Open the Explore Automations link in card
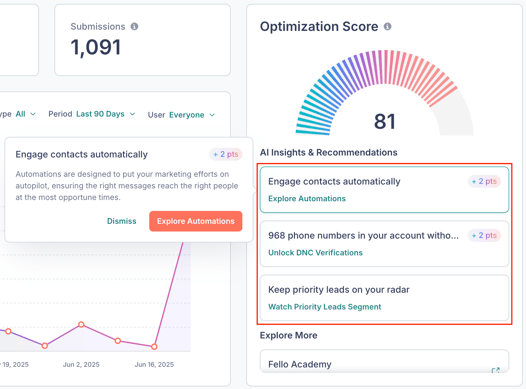526x389 pixels. click(x=307, y=199)
